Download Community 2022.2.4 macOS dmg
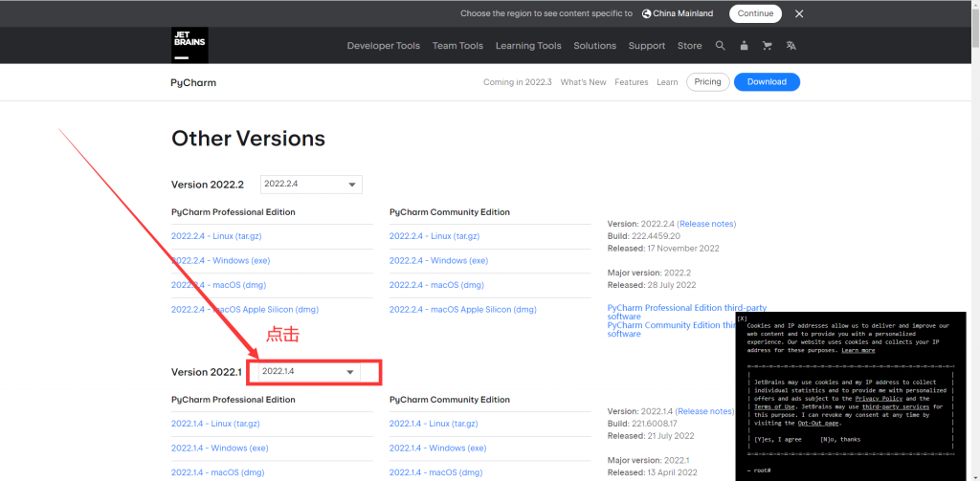The width and height of the screenshot is (980, 481). point(436,285)
